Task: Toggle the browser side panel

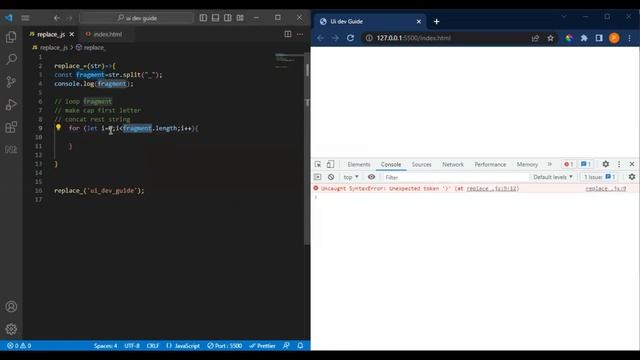Action: point(599,38)
